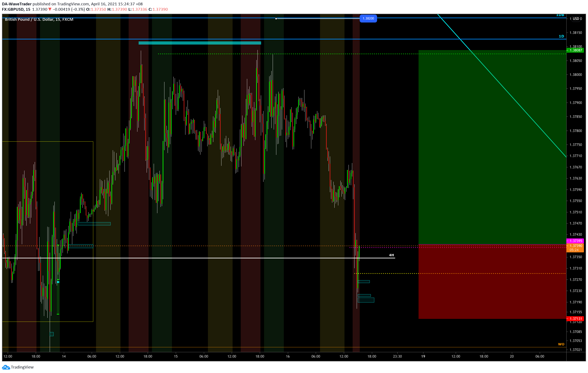588x373 pixels.
Task: Click the 05:24 candle countdown label
Action: (x=574, y=250)
